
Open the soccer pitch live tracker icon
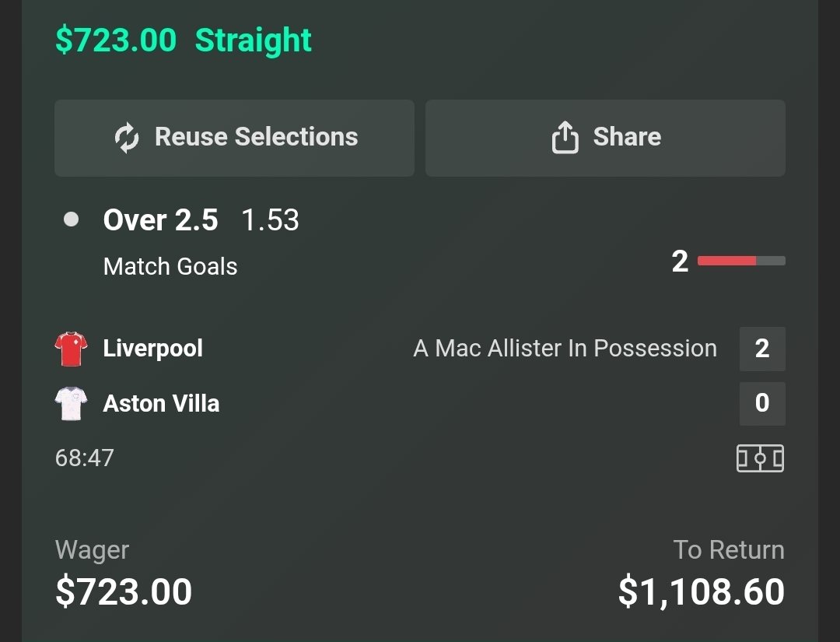760,458
